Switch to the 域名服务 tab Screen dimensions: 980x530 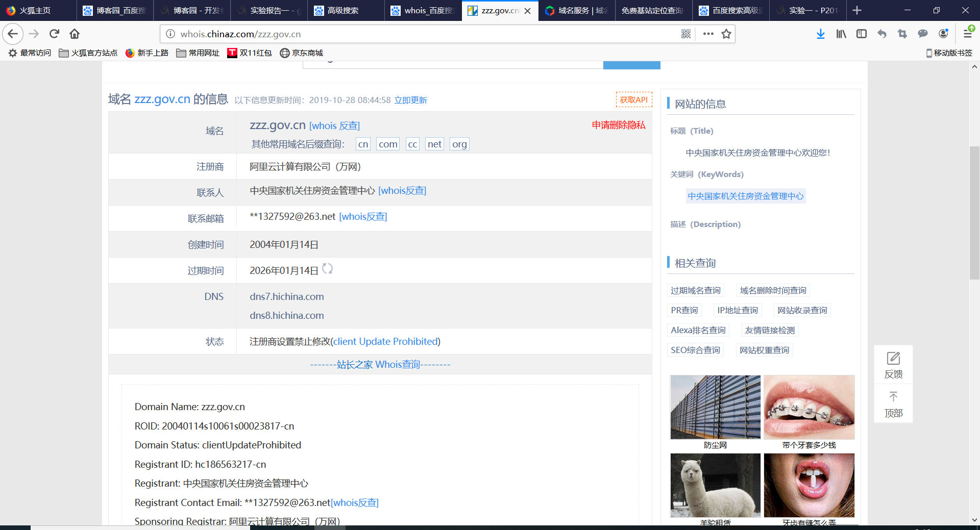tap(577, 10)
